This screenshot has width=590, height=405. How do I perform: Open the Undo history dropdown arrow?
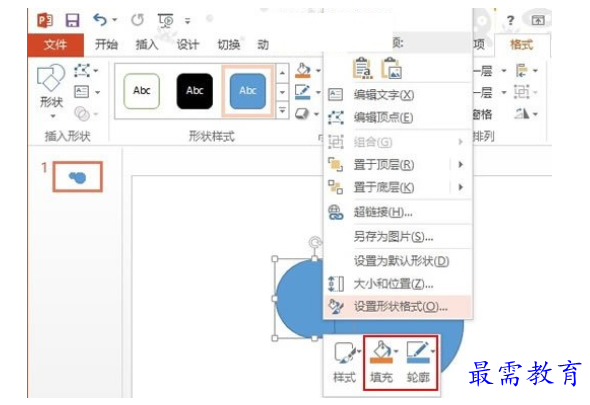pyautogui.click(x=115, y=20)
